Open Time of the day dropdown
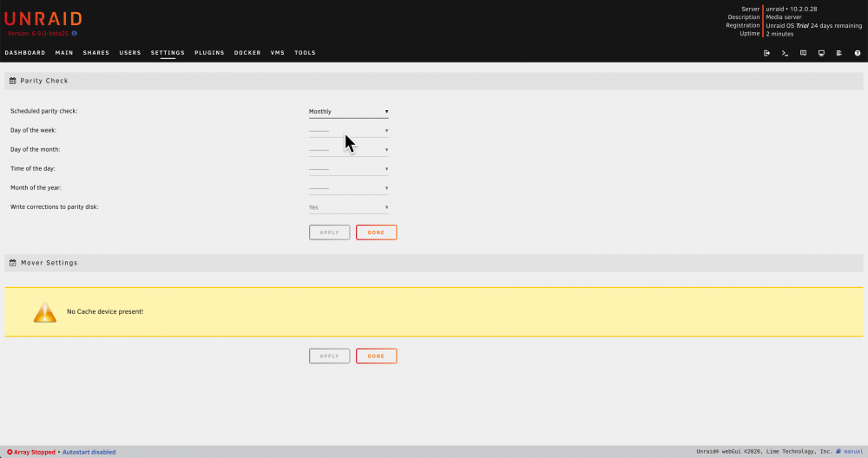Screen dimensions: 868x458 (x=348, y=168)
